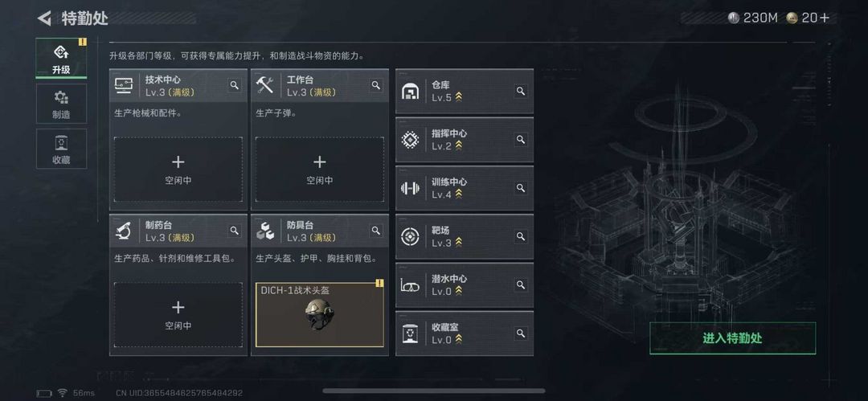Screen dimensions: 868x401
Task: Add production in 工作台 idle slot
Action: pyautogui.click(x=320, y=170)
